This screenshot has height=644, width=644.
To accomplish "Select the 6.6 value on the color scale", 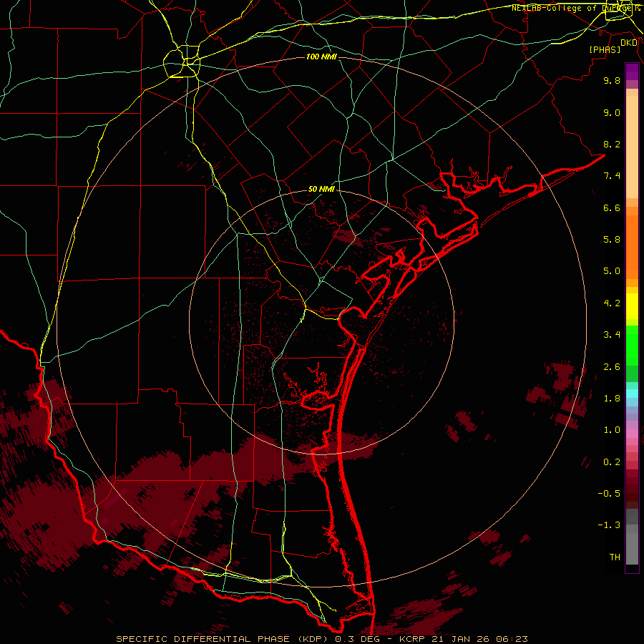I will pyautogui.click(x=612, y=208).
